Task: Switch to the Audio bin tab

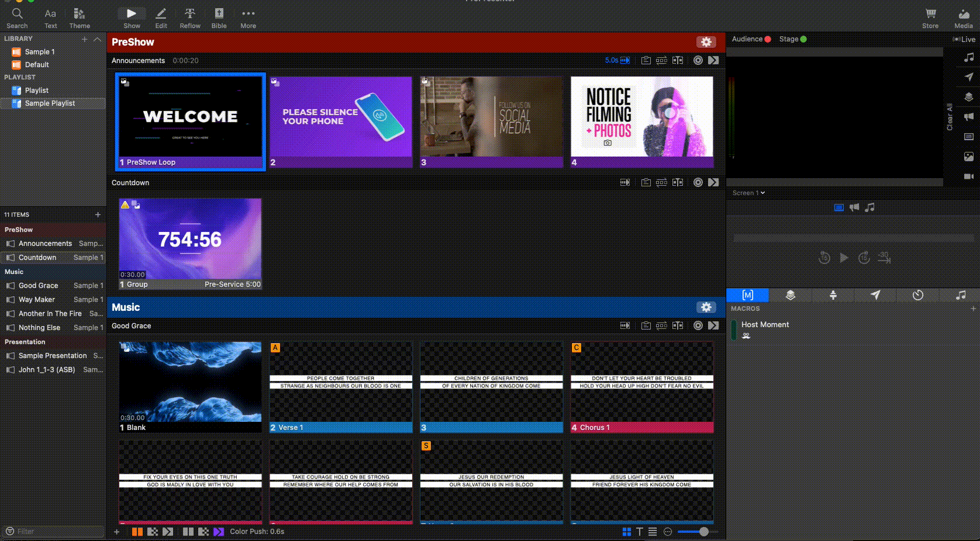Action: click(x=960, y=295)
